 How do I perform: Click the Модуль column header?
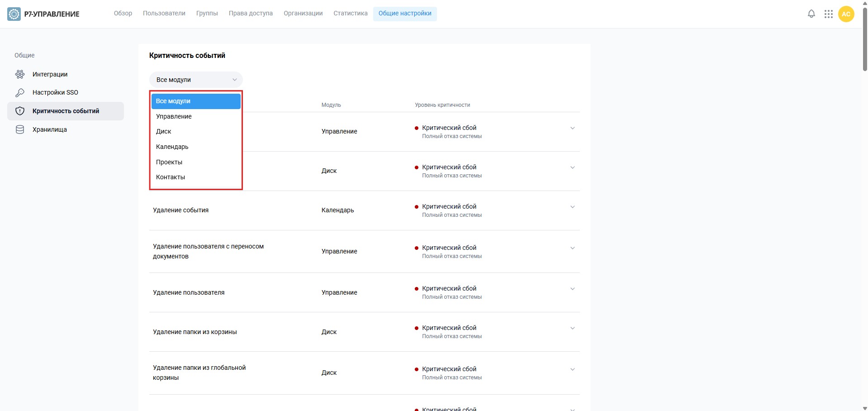click(331, 105)
